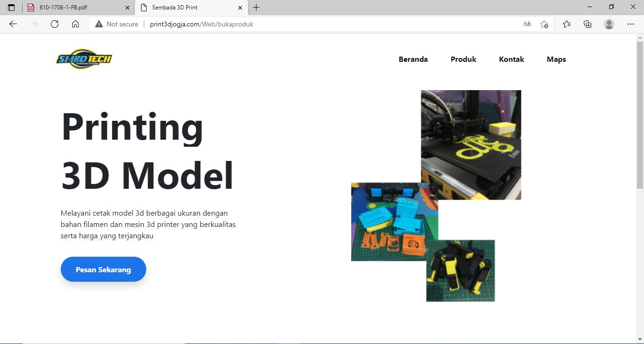Open the Collections panel

click(587, 24)
